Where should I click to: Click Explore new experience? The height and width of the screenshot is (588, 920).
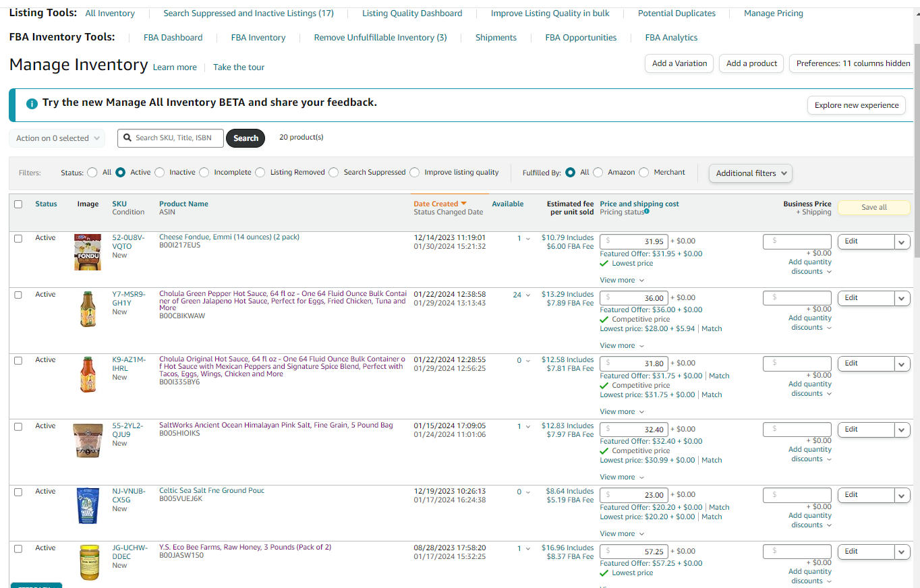pos(857,105)
